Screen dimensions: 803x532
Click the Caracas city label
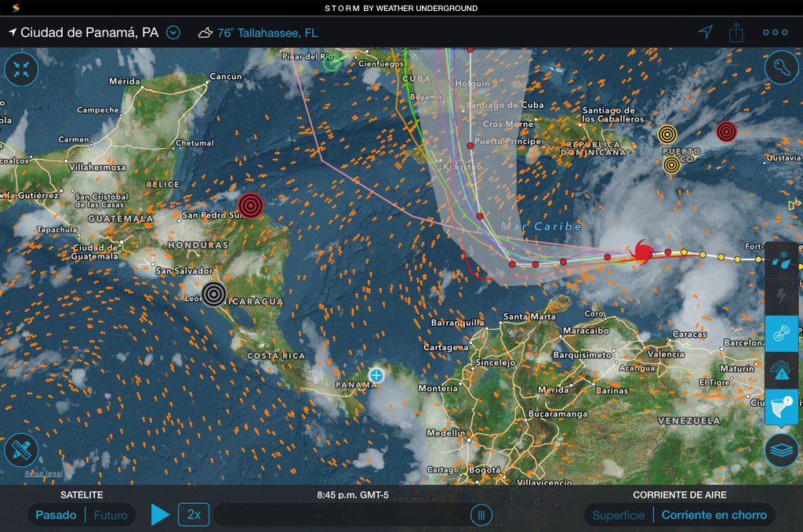click(x=689, y=334)
